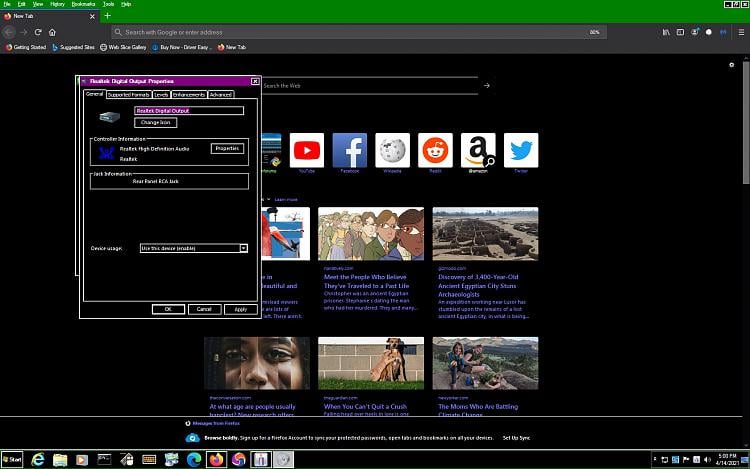The width and height of the screenshot is (750, 469).
Task: Open past life believers article thumbnail
Action: (371, 234)
